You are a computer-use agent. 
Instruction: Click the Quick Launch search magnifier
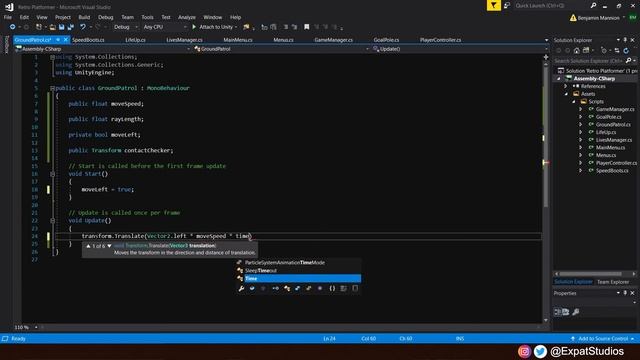pos(593,5)
